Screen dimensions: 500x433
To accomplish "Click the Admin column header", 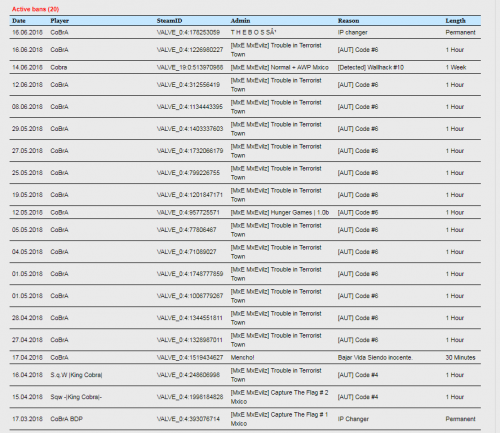I will pyautogui.click(x=240, y=21).
